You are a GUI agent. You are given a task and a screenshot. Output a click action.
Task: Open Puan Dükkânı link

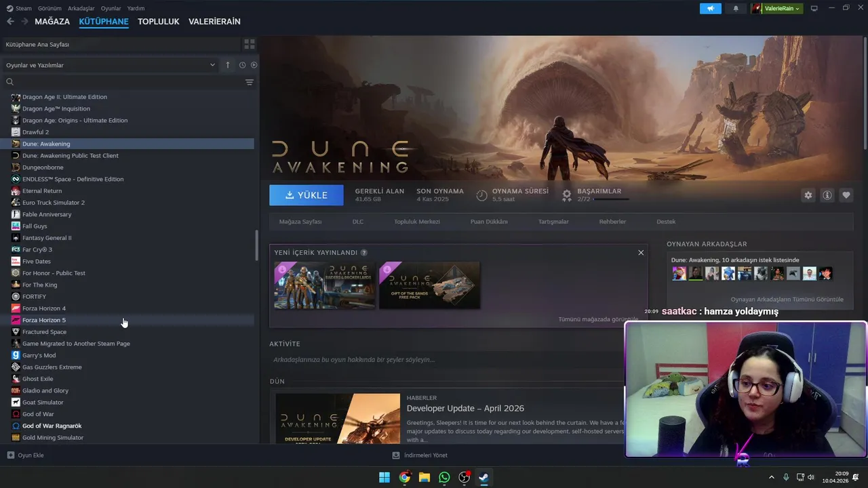[x=489, y=222]
